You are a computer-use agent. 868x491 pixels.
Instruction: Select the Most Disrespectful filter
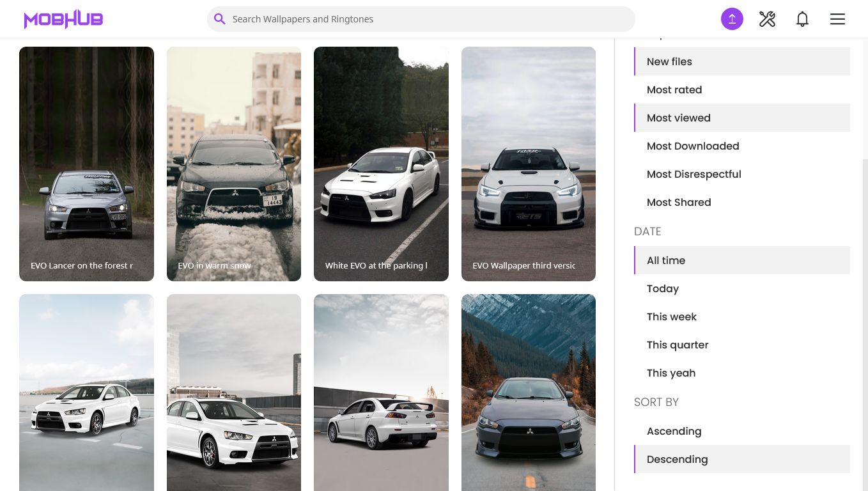[742, 174]
